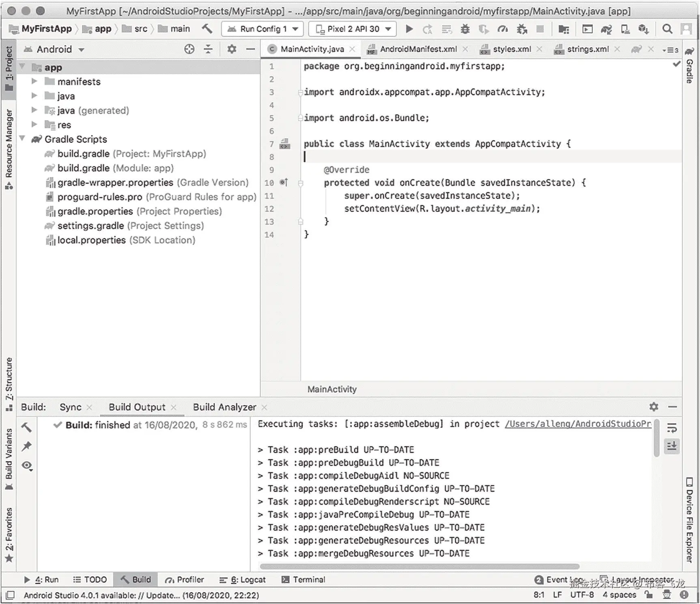Viewport: 700px width, 604px height.
Task: Switch to the strings.xml editor tab
Action: (588, 49)
